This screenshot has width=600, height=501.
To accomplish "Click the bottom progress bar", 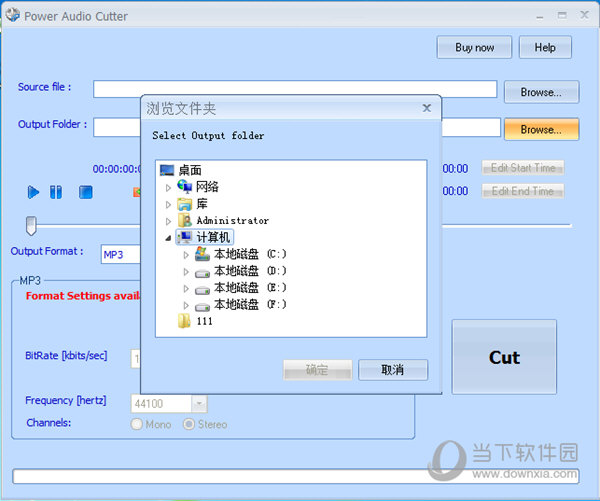I will click(295, 477).
